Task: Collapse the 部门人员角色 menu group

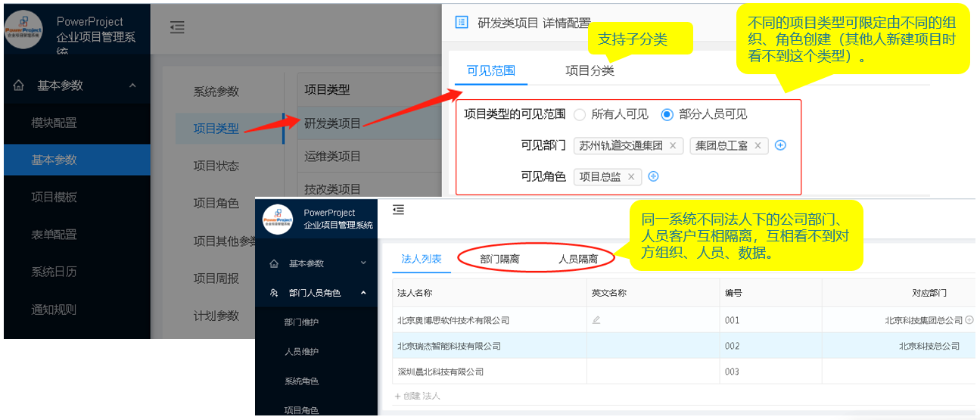Action: [x=363, y=293]
